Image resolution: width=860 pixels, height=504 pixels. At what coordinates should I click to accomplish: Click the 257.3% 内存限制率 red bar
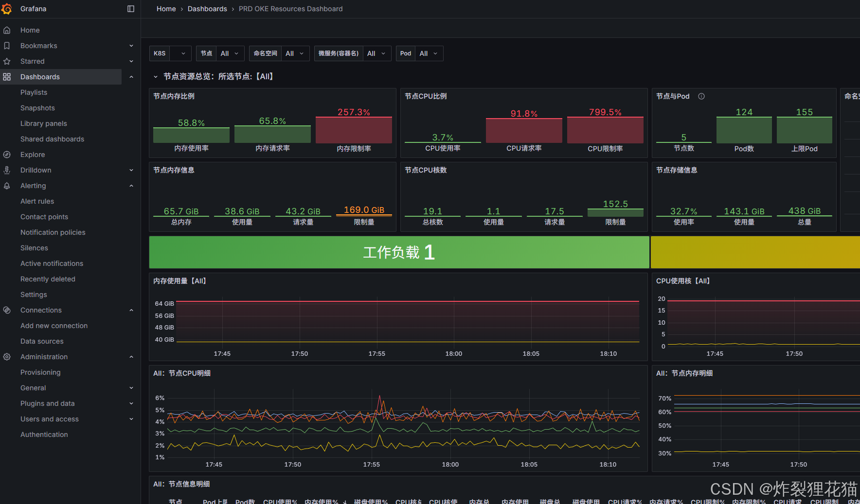pos(354,130)
